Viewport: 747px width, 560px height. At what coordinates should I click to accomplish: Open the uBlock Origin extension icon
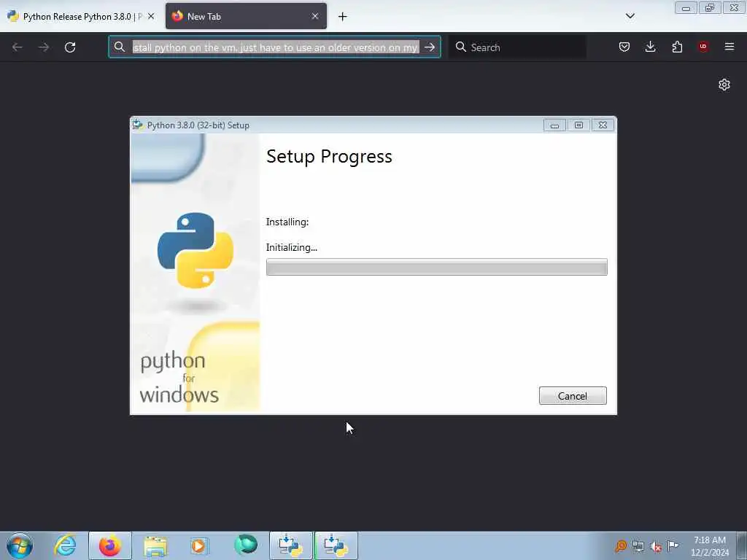[703, 47]
